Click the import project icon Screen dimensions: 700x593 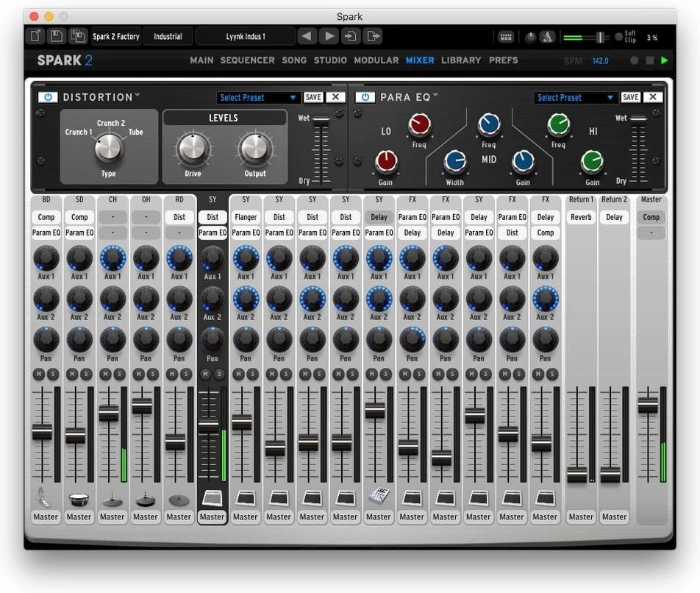[x=351, y=36]
